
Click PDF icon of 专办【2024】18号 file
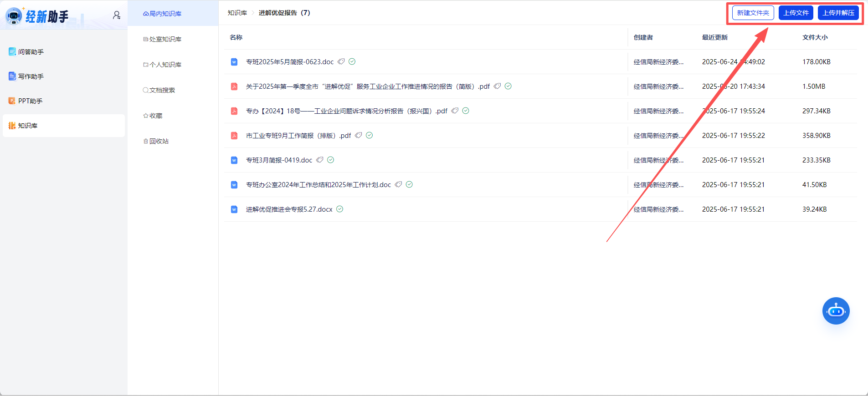coord(234,111)
